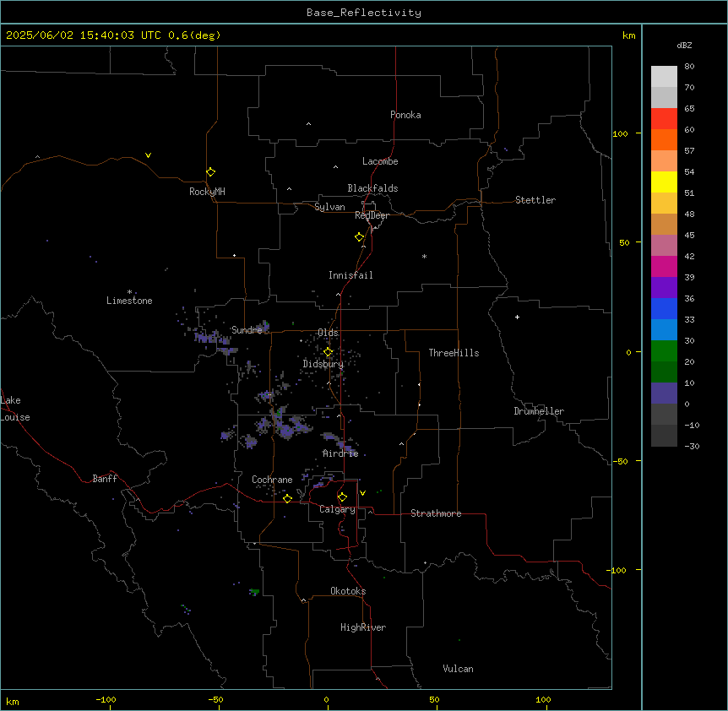
Task: Select the blue 33-36 dBZ legend swatch
Action: [664, 308]
